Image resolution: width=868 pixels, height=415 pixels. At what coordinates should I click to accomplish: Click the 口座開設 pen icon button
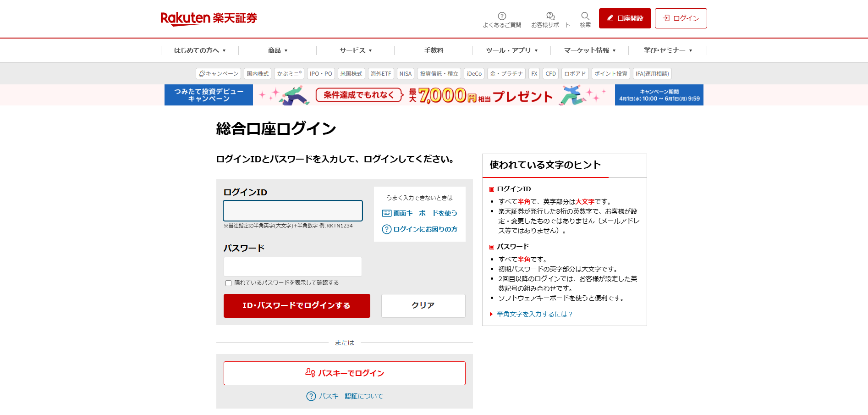(x=610, y=18)
